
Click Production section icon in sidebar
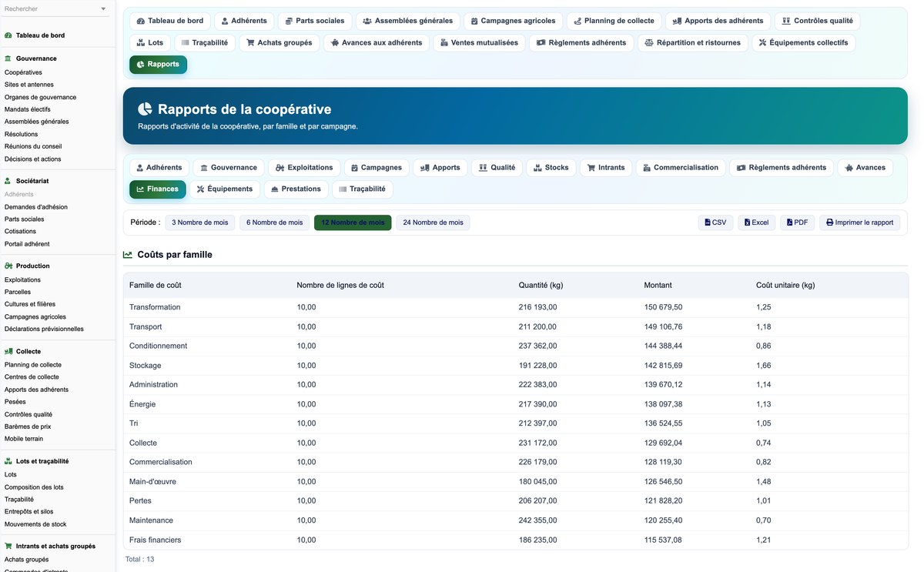click(8, 266)
